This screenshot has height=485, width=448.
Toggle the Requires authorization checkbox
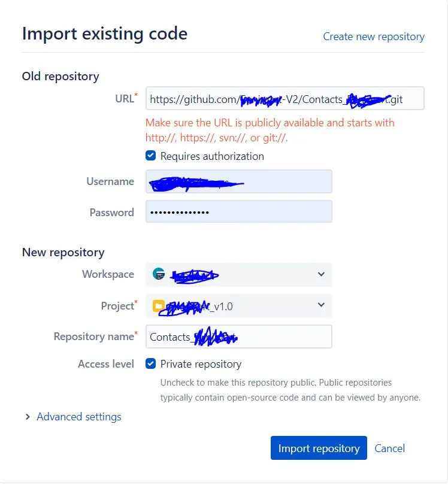[151, 156]
